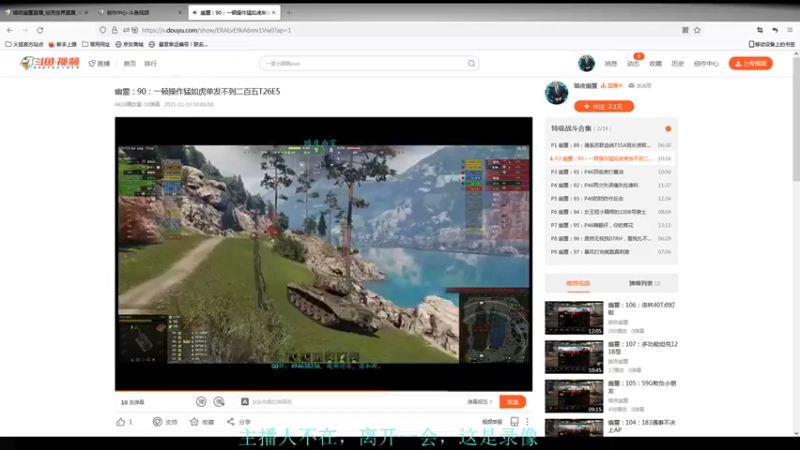Image resolution: width=800 pixels, height=450 pixels.
Task: Click the 支持 support icon
Action: [x=158, y=422]
